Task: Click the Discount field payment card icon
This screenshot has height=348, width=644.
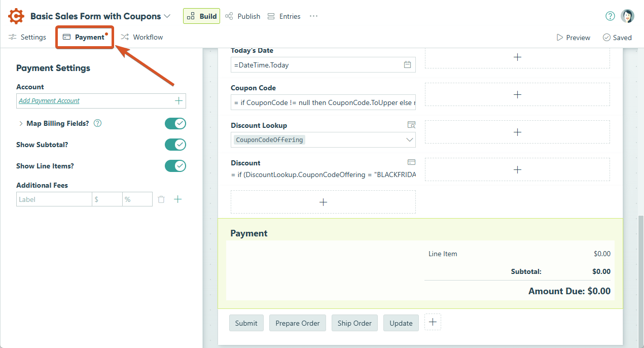Action: coord(411,162)
